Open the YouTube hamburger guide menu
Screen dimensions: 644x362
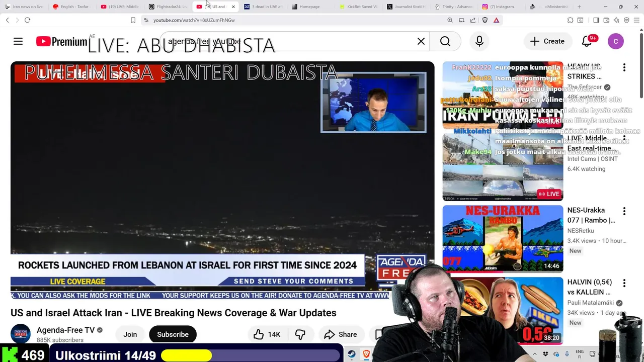tap(18, 41)
